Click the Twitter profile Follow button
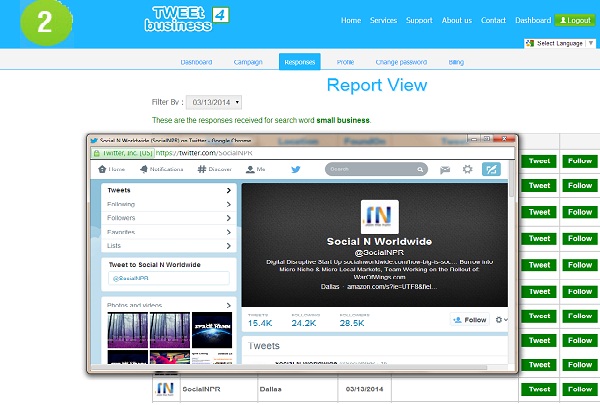 pos(470,320)
